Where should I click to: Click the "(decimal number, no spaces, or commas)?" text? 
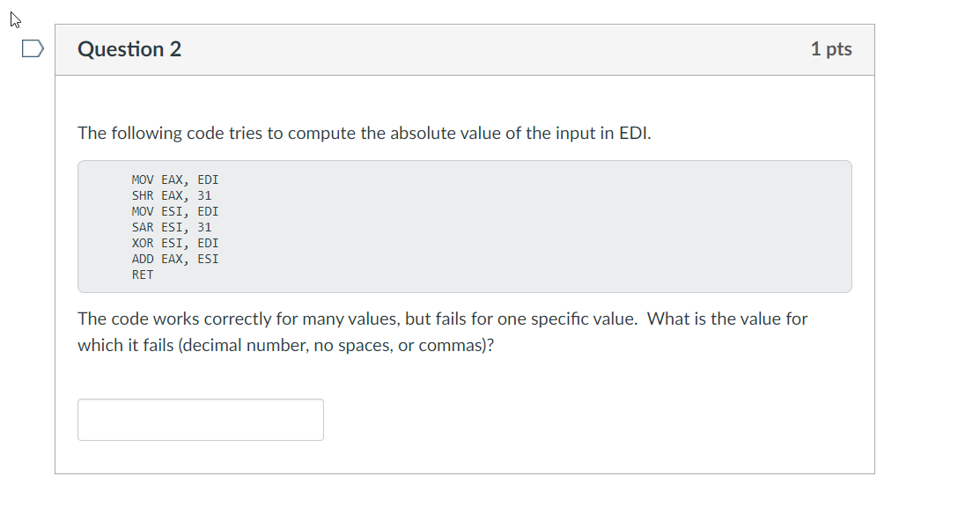(336, 345)
